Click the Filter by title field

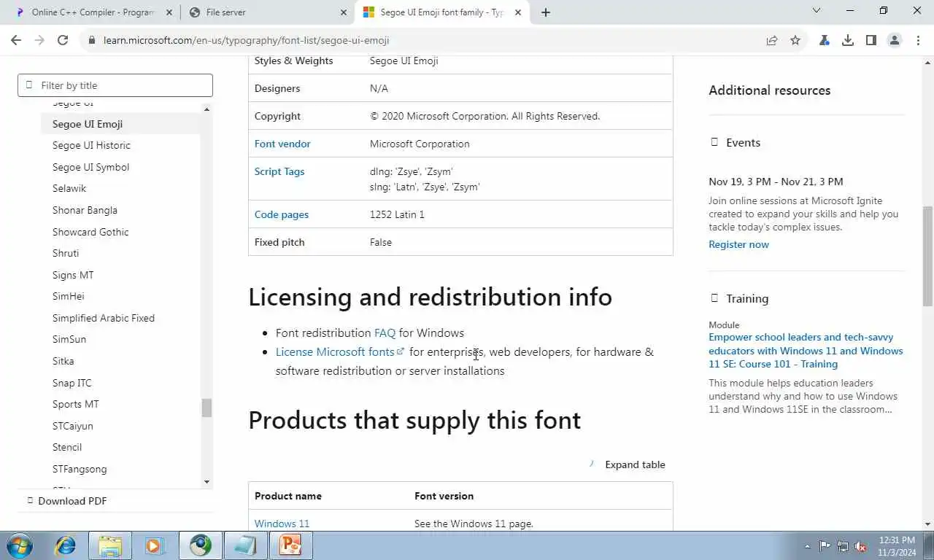coord(115,85)
